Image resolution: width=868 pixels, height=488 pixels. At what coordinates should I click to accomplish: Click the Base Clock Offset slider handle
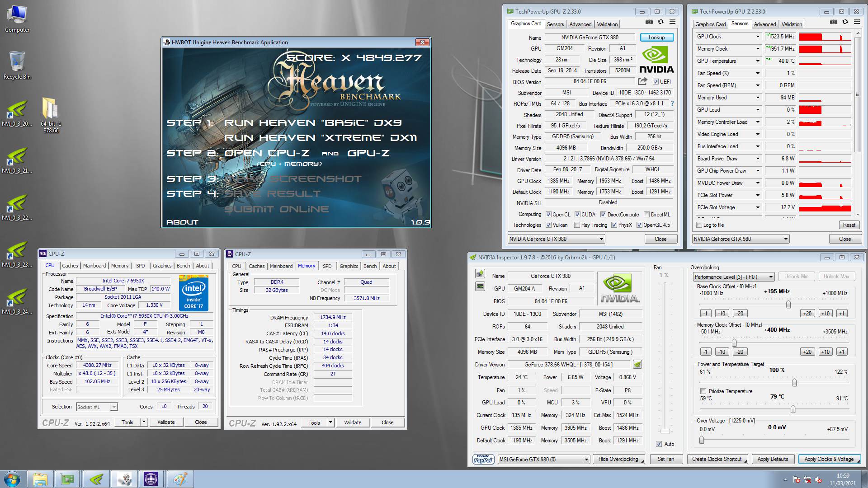(x=788, y=304)
